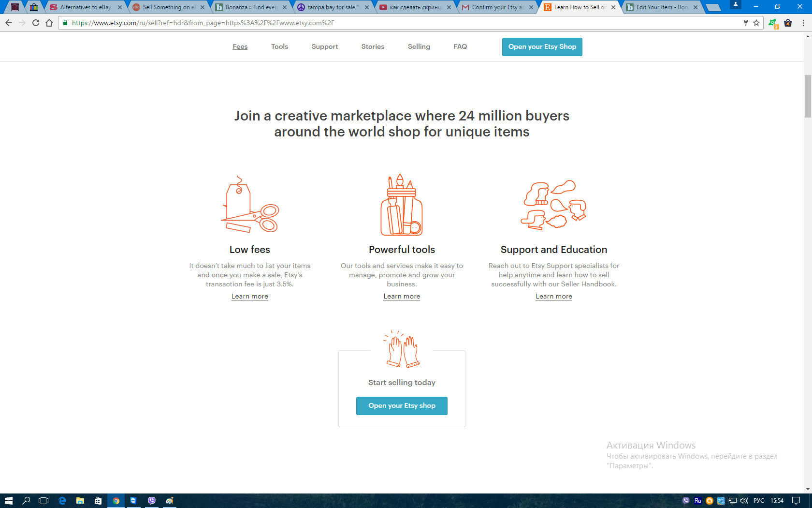
Task: Open the clock showing 15:54
Action: click(x=777, y=501)
